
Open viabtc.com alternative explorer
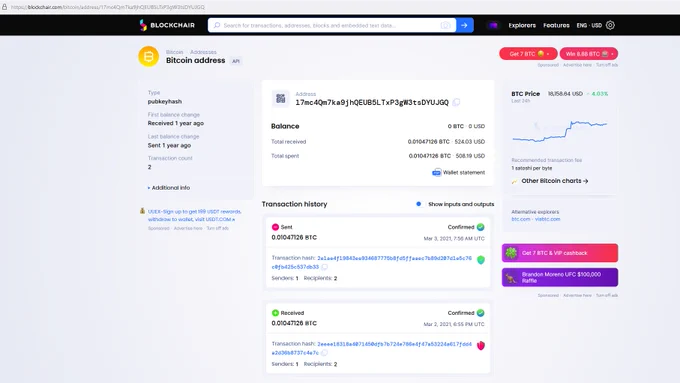[x=547, y=219]
